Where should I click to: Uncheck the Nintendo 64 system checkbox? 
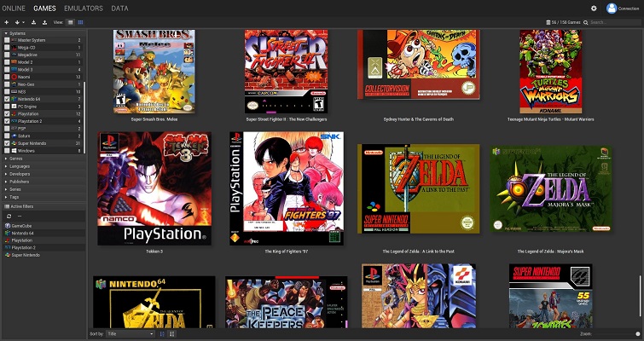[x=7, y=99]
